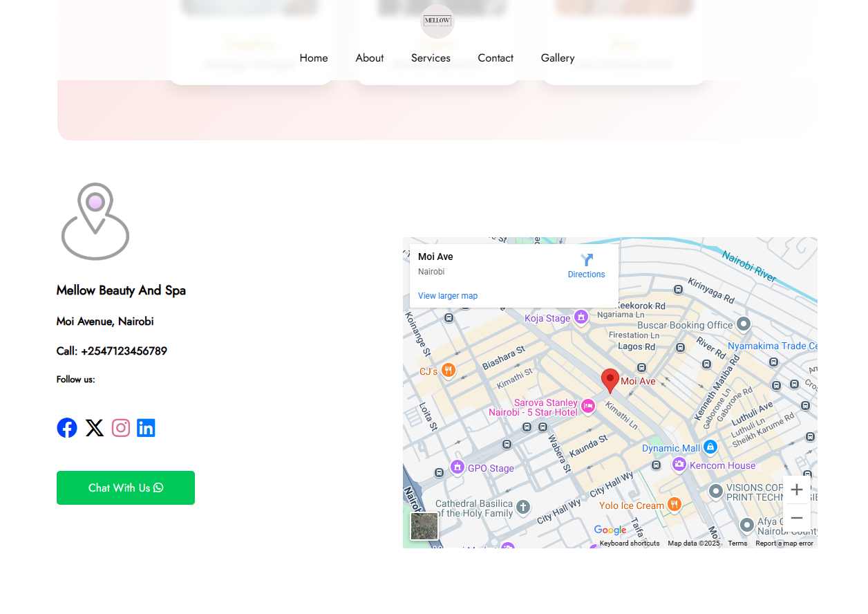
Task: Dial the listed +2547123456789 phone number
Action: coord(123,351)
